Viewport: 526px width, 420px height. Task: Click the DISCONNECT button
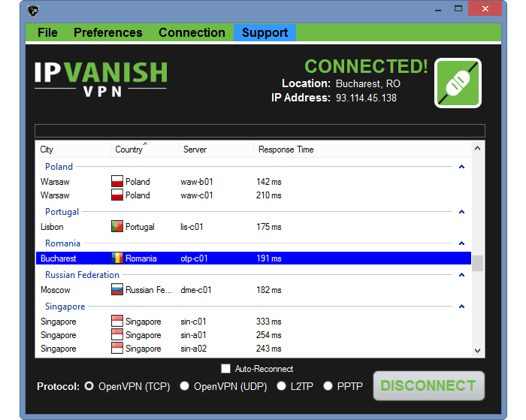(429, 385)
